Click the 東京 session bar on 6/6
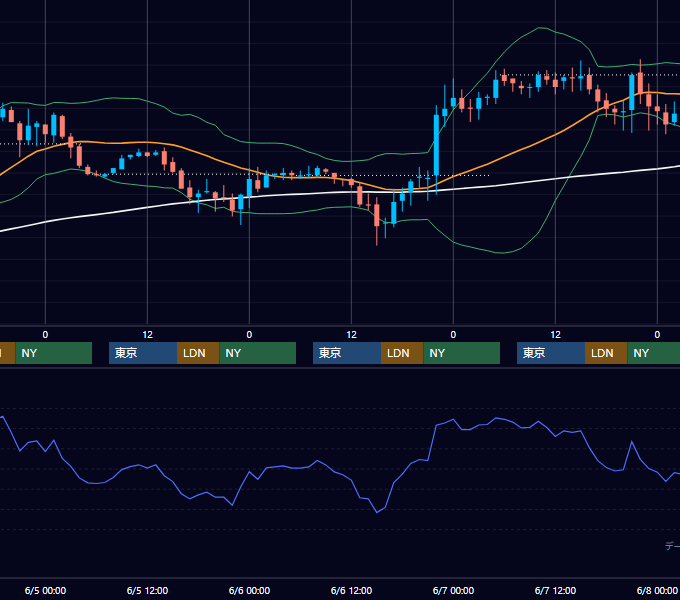This screenshot has width=680, height=600. (x=347, y=353)
